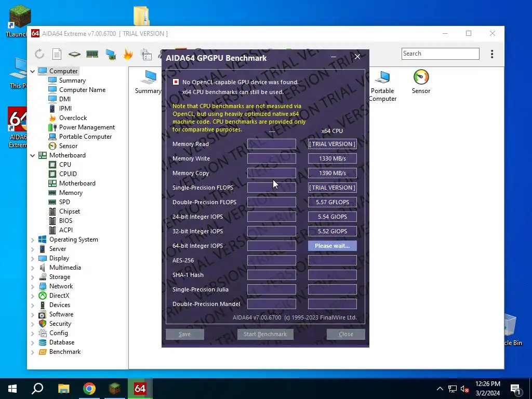Screen dimensions: 532x399
Task: Select Sensor in the tree
Action: click(x=68, y=146)
